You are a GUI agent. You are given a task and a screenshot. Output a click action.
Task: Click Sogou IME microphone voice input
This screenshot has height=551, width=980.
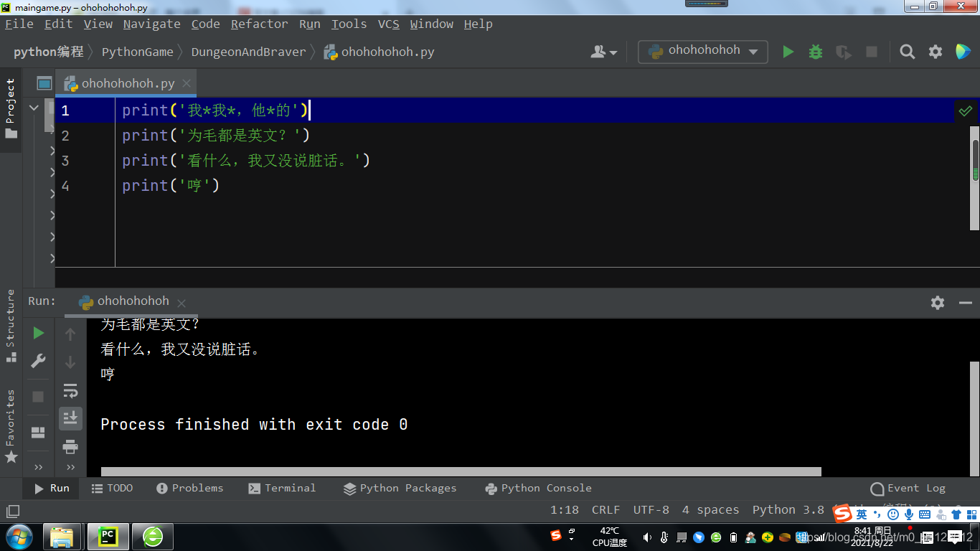point(909,514)
